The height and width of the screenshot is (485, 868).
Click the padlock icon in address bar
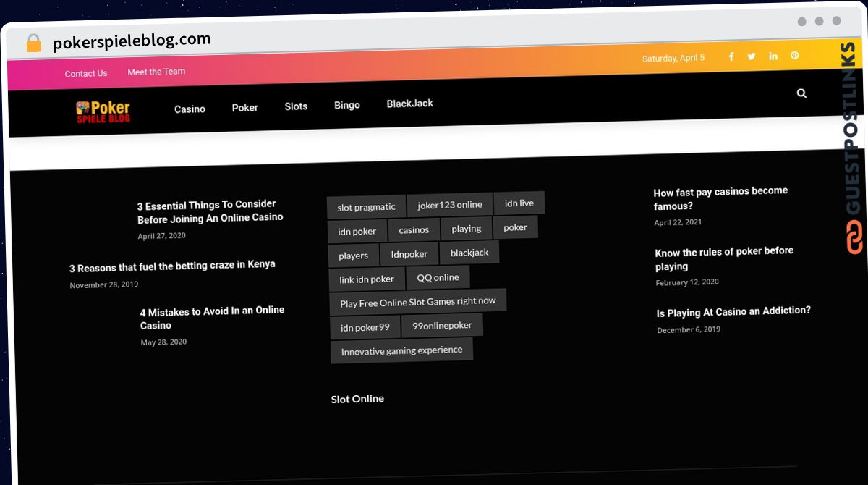pyautogui.click(x=34, y=43)
